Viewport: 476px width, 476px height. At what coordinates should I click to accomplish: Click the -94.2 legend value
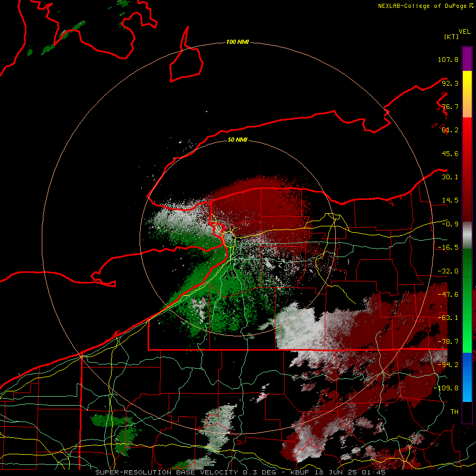pos(448,364)
